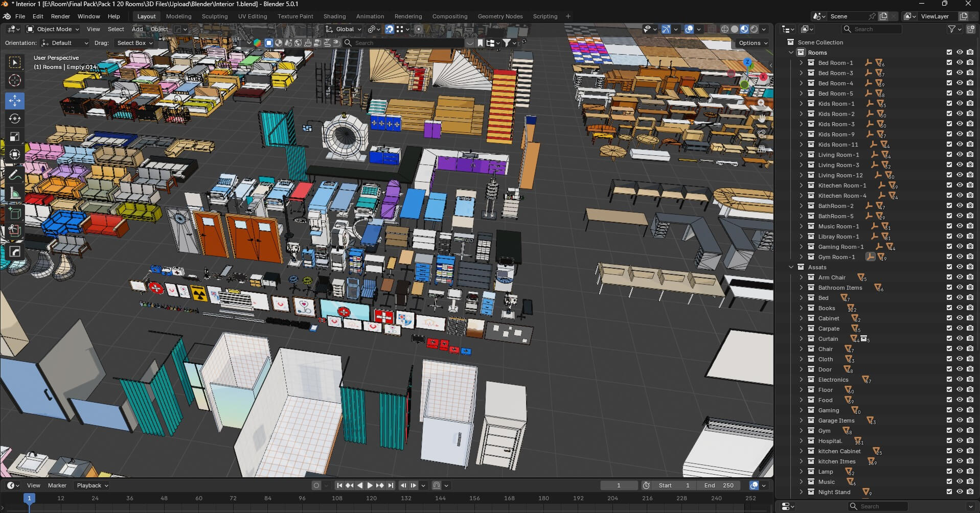Viewport: 980px width, 513px height.
Task: Disable render camera for Living Room-1
Action: tap(970, 155)
